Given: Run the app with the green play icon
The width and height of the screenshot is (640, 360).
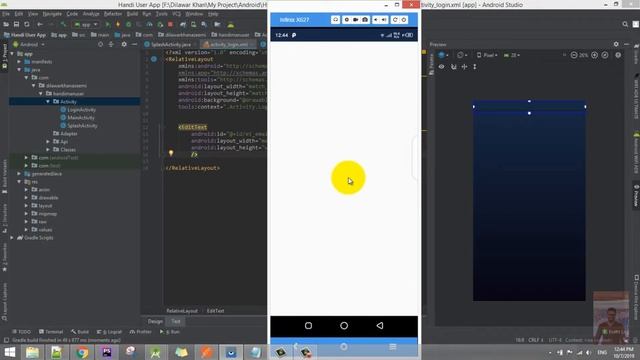Looking at the screenshot, I should (x=108, y=24).
